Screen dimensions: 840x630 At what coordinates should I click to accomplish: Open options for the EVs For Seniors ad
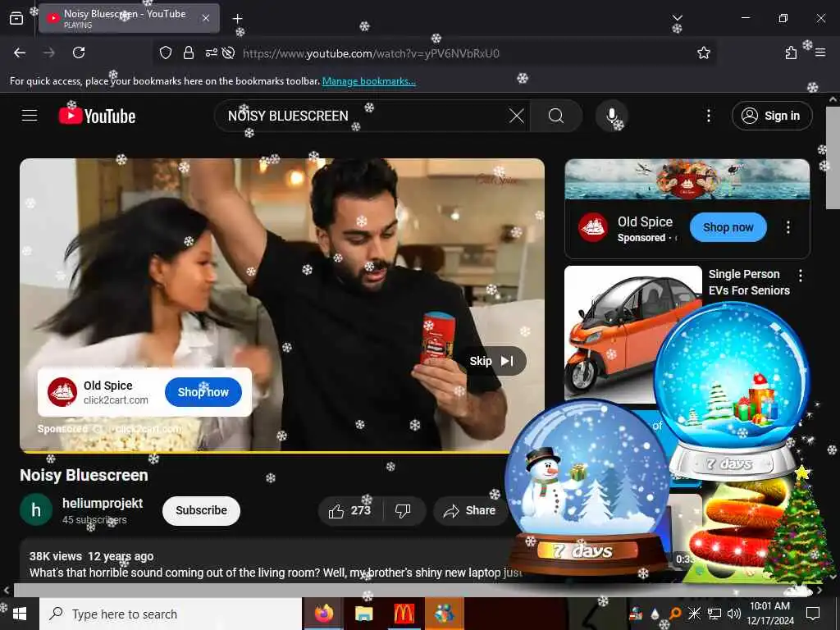pyautogui.click(x=801, y=276)
